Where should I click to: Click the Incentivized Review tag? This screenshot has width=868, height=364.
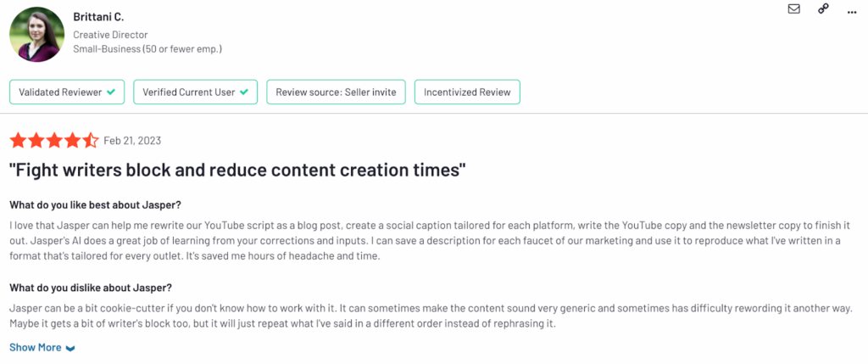click(467, 92)
